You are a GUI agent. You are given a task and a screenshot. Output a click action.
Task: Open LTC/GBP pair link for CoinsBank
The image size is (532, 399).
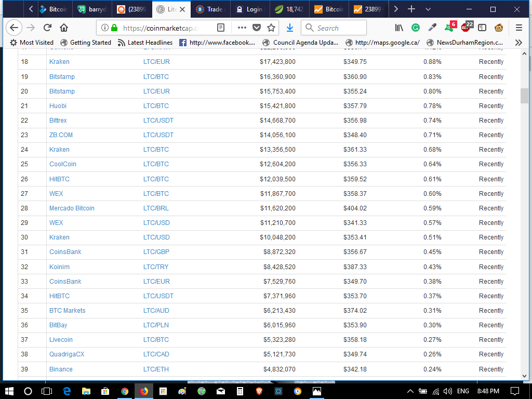coord(156,252)
